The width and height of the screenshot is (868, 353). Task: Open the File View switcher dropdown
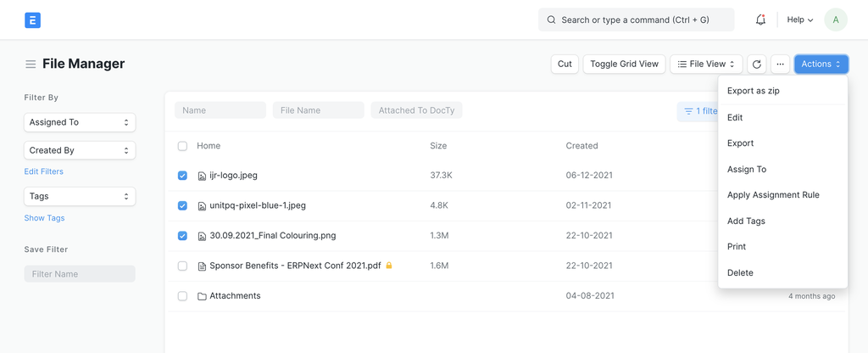pos(706,64)
